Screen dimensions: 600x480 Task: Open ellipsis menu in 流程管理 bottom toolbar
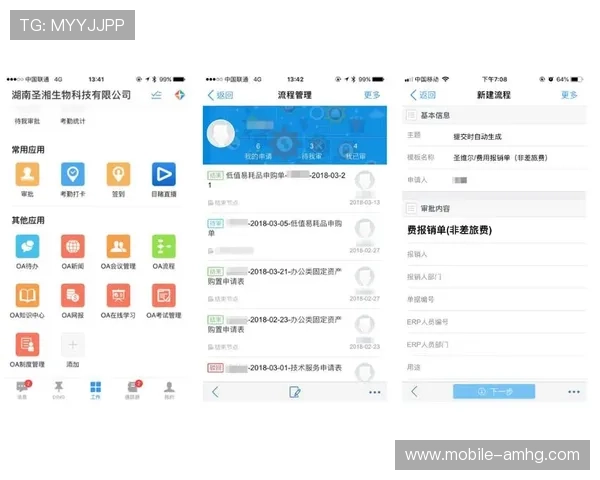click(x=375, y=392)
